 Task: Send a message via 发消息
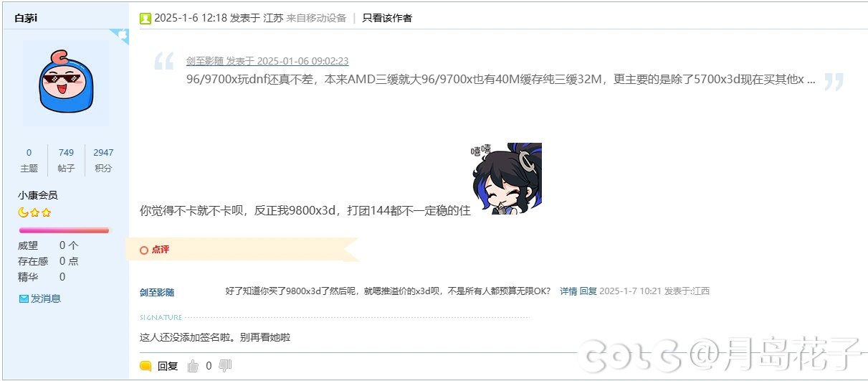46,298
